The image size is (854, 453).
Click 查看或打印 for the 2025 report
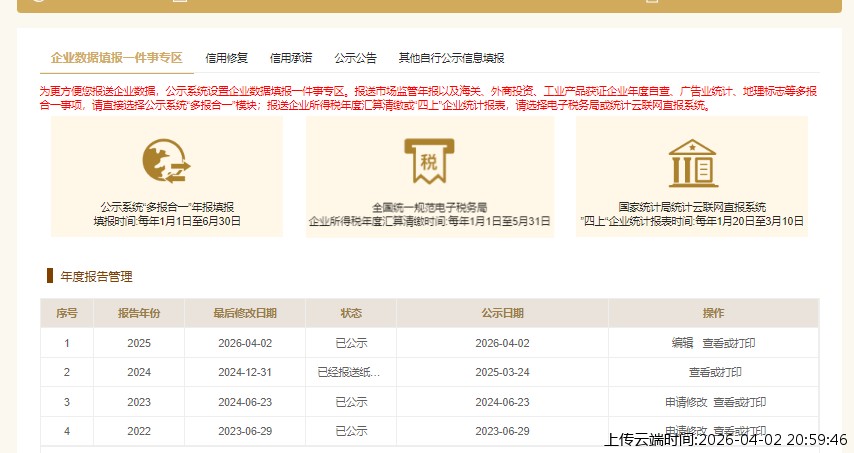pos(729,343)
